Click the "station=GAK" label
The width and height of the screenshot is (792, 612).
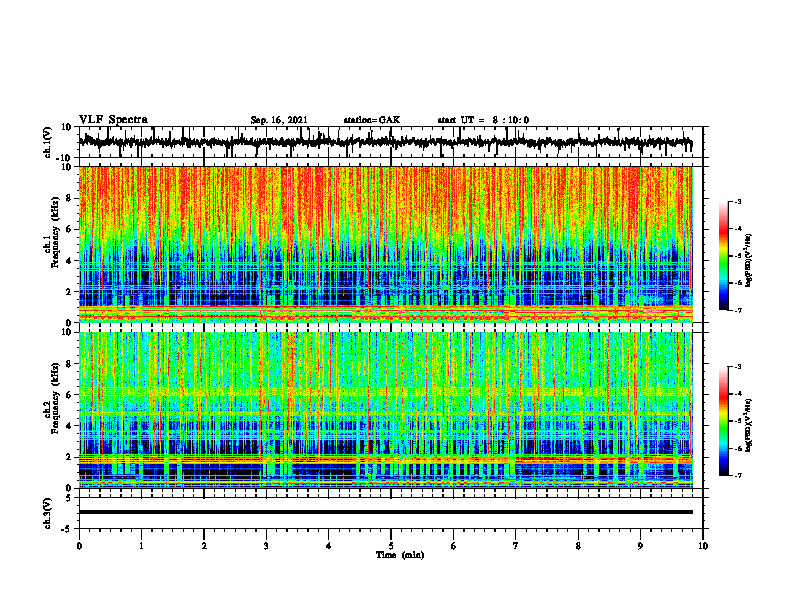click(372, 120)
